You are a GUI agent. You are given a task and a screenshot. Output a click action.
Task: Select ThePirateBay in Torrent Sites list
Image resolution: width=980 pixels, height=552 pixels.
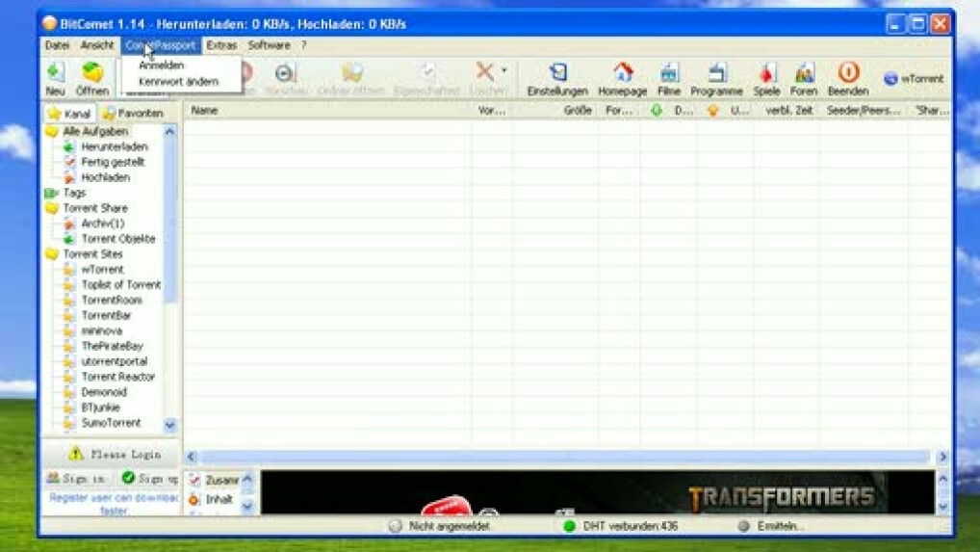112,346
